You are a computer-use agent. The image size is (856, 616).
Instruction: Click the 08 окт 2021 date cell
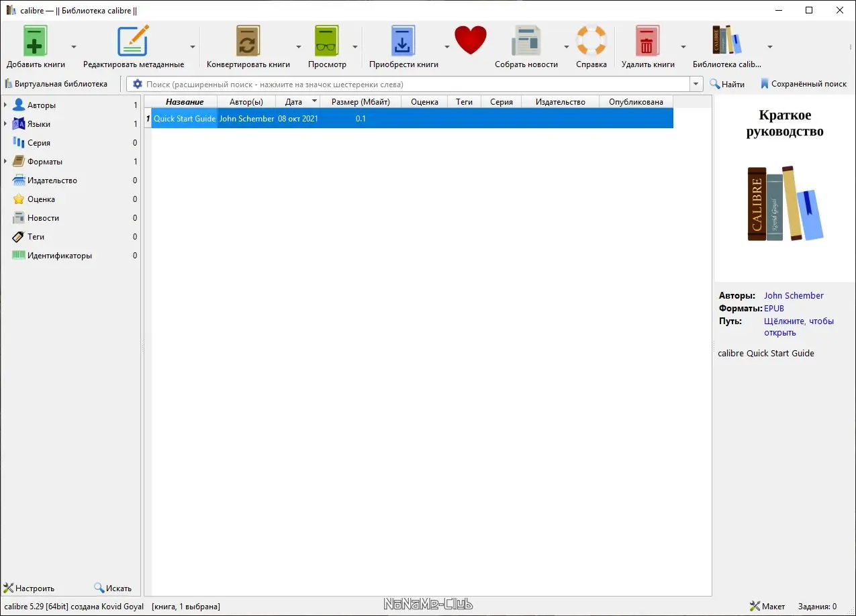click(x=298, y=119)
